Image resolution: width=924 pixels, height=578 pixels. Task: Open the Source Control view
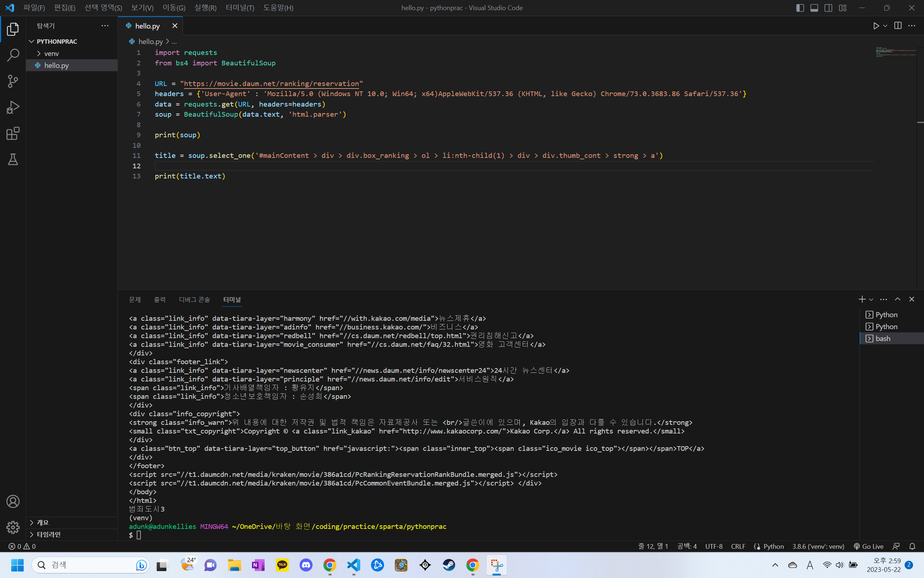[13, 81]
